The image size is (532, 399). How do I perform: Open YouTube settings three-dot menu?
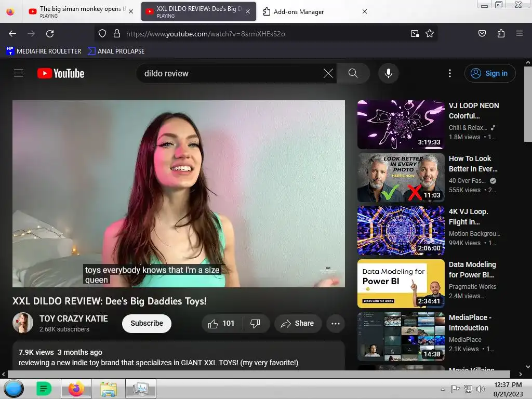450,73
